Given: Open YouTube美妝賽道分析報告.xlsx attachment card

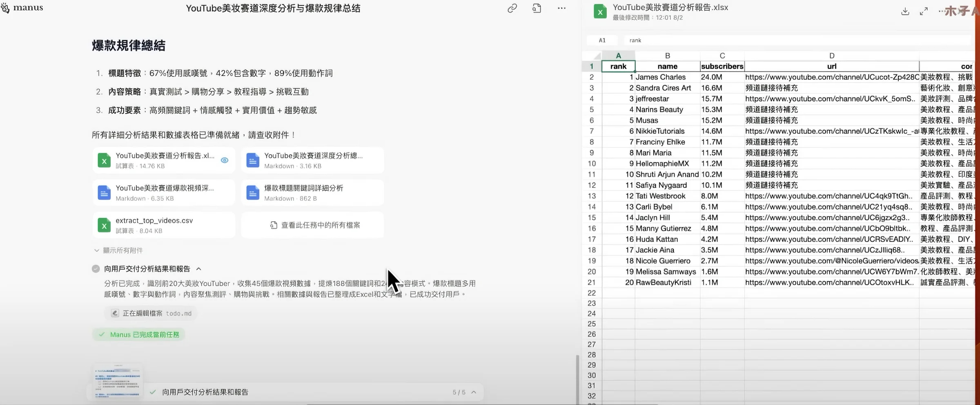Looking at the screenshot, I should coord(164,160).
